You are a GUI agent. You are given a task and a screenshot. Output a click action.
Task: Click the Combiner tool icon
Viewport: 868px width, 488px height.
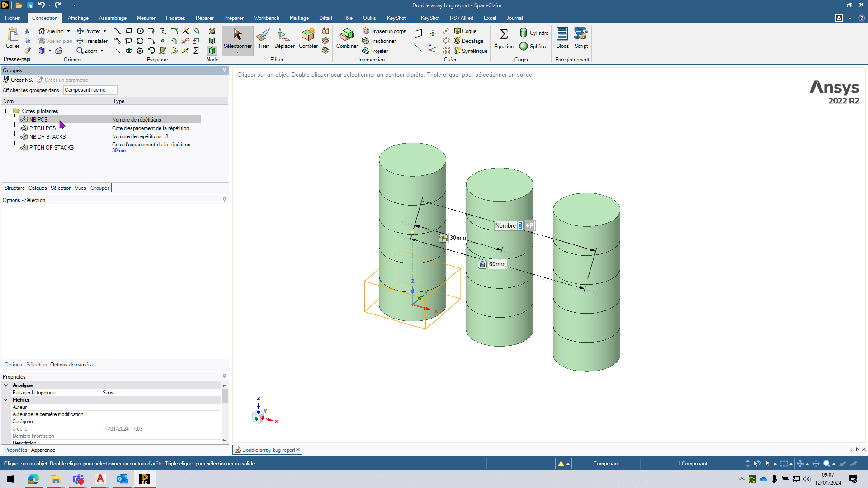point(347,38)
